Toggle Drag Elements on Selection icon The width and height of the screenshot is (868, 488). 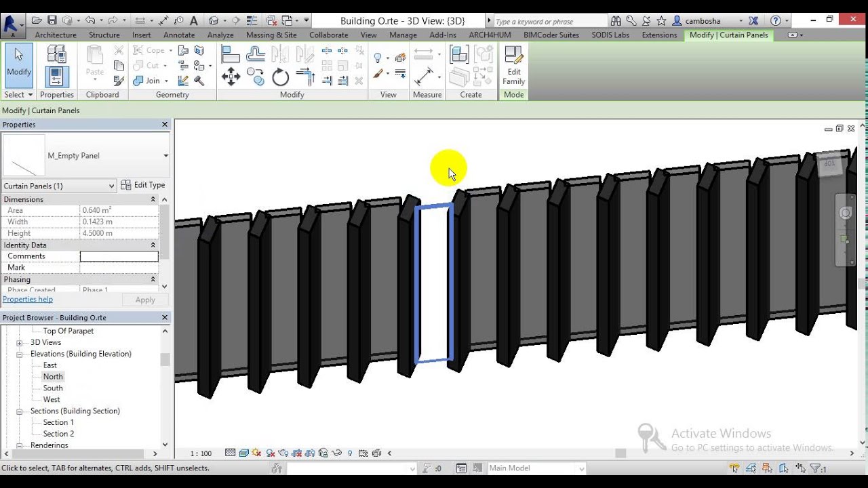(800, 468)
